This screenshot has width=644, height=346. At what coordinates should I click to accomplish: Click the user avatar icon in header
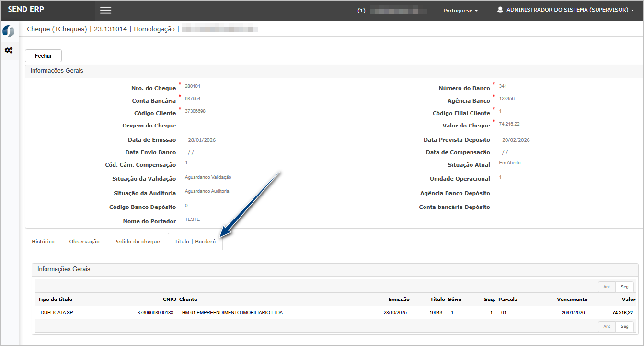[x=500, y=10]
